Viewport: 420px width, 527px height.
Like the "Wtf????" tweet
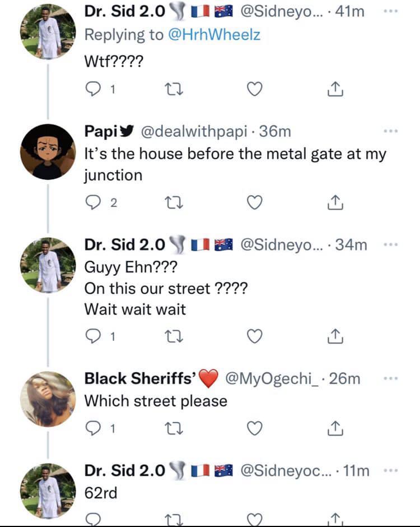(x=255, y=89)
